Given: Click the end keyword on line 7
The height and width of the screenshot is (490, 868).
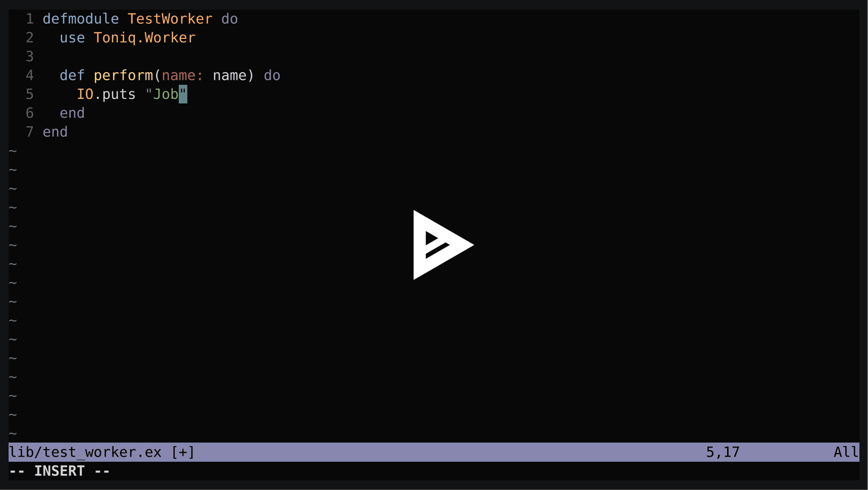Looking at the screenshot, I should point(55,132).
